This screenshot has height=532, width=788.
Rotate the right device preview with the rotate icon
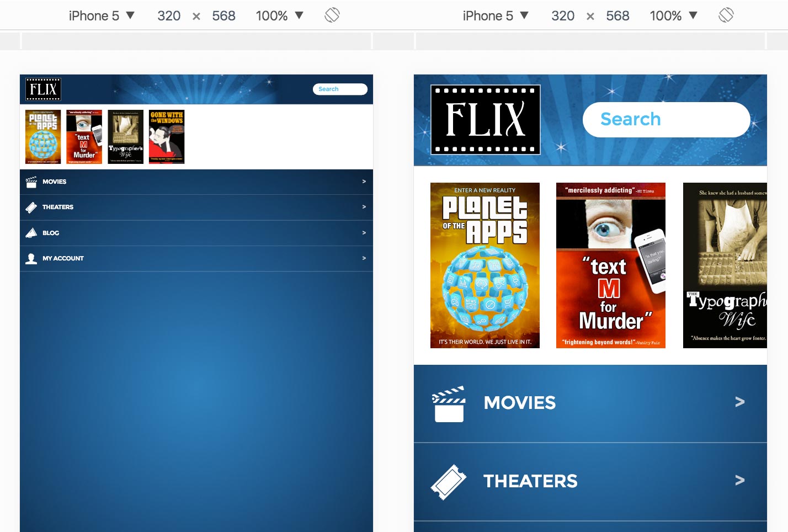[x=726, y=15]
